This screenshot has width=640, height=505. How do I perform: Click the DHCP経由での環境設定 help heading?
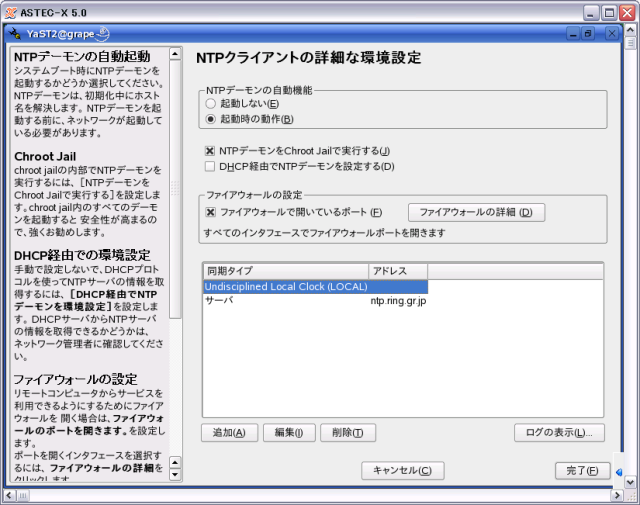82,256
